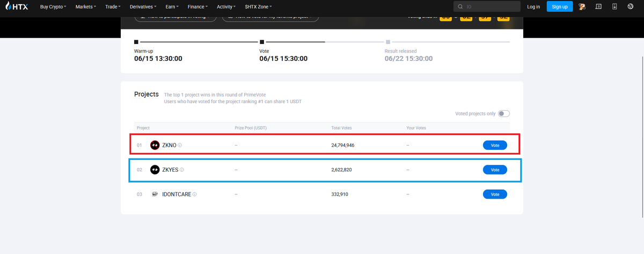The width and height of the screenshot is (644, 254).
Task: Vote for the IDONTCARE project
Action: (x=495, y=194)
